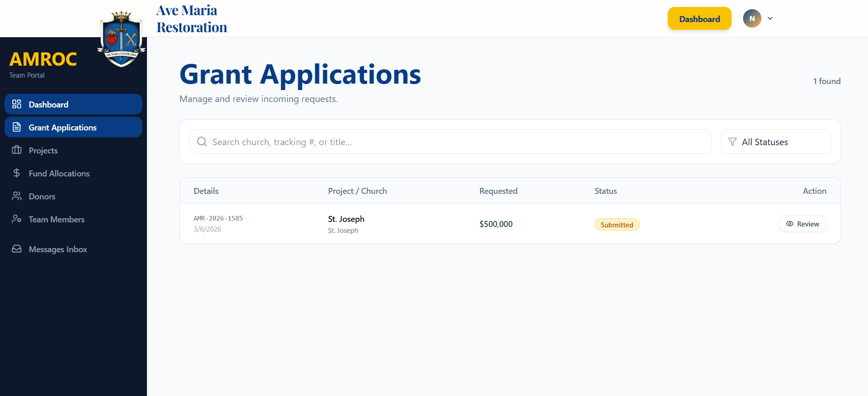
Task: Click the Fund Allocations dollar icon
Action: (17, 173)
